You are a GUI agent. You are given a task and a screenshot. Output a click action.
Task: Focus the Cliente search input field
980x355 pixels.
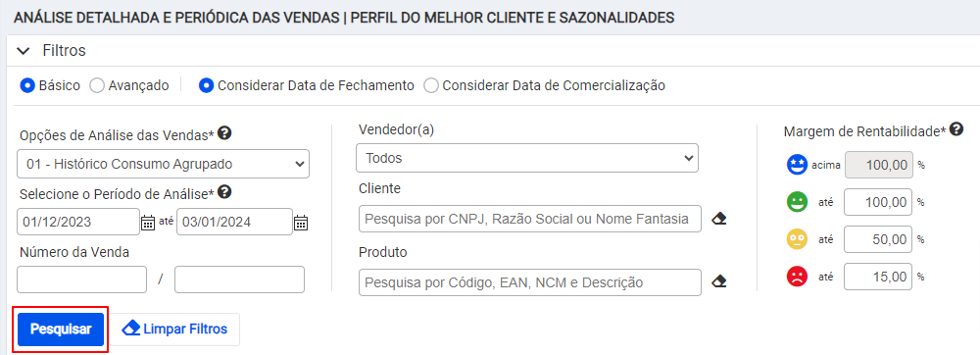pos(530,219)
